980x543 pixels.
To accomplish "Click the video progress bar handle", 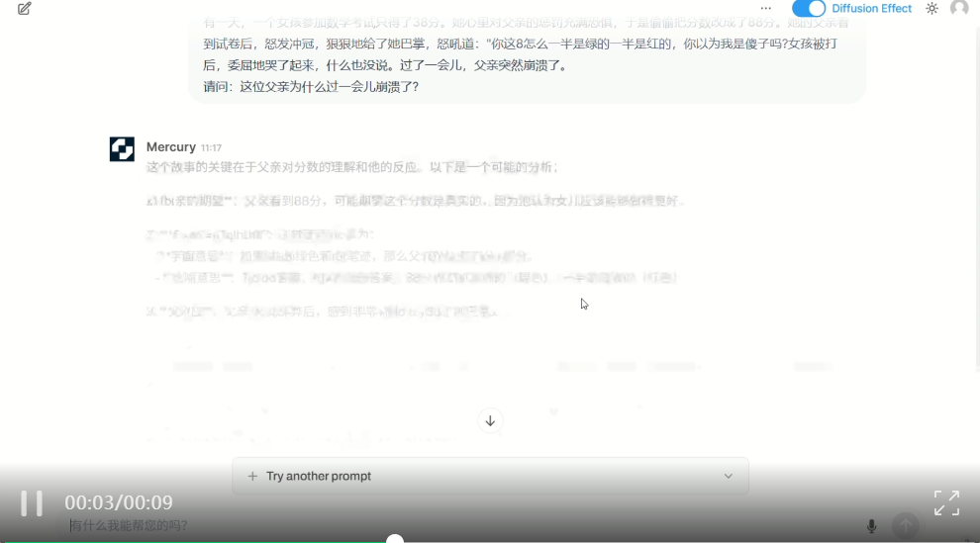I will click(x=395, y=539).
